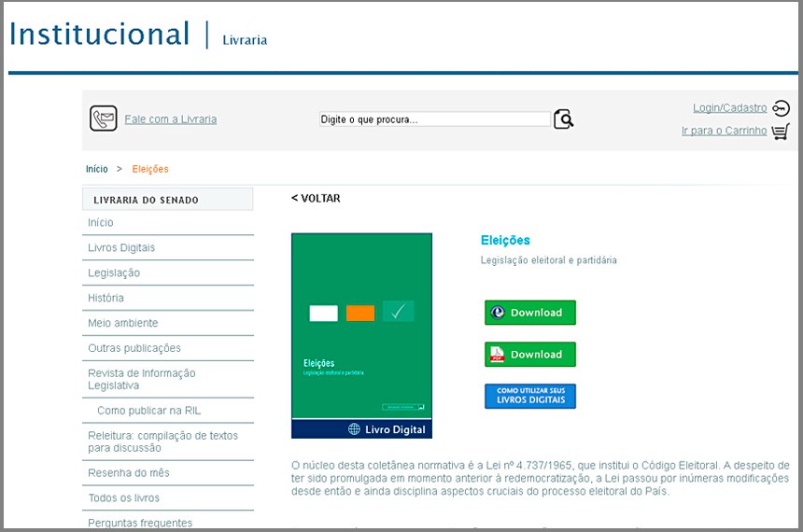Click the globe icon on book cover
This screenshot has width=803, height=532.
pyautogui.click(x=354, y=429)
